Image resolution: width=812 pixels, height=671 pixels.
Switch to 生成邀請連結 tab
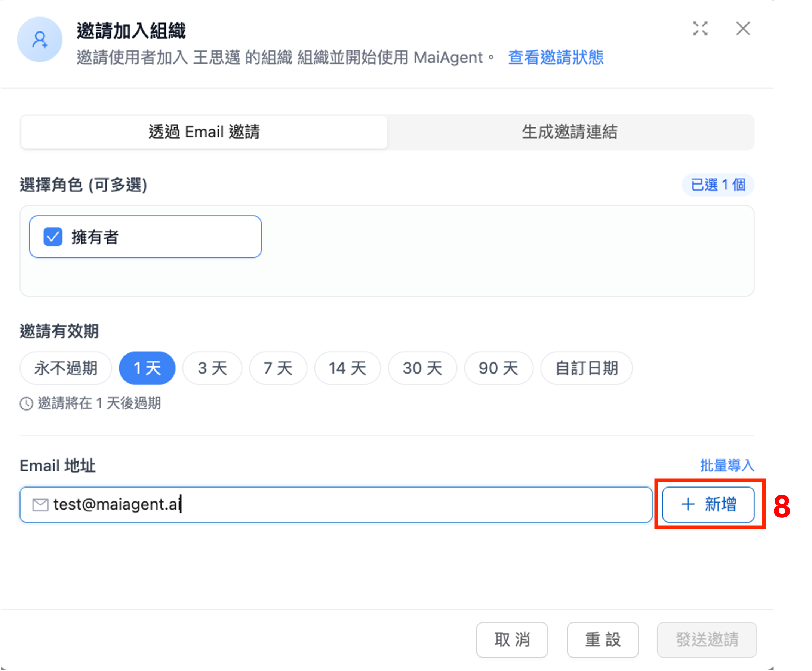pyautogui.click(x=570, y=132)
